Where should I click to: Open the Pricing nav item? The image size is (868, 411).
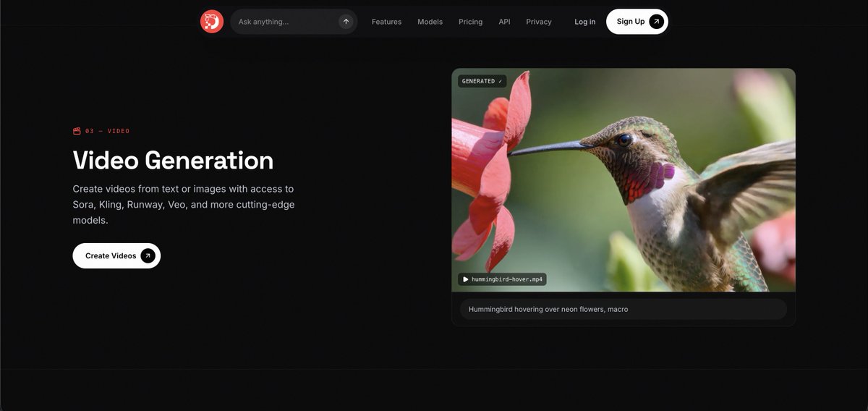[x=470, y=22]
